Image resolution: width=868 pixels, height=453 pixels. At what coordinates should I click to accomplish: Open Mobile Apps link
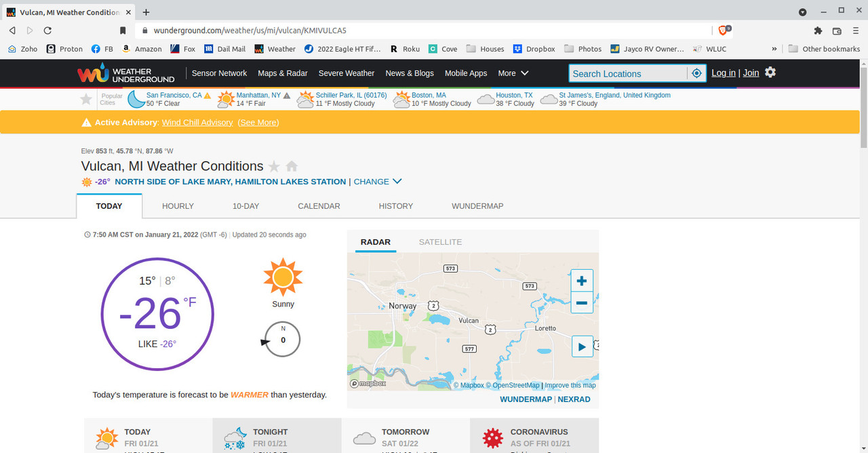(x=466, y=73)
